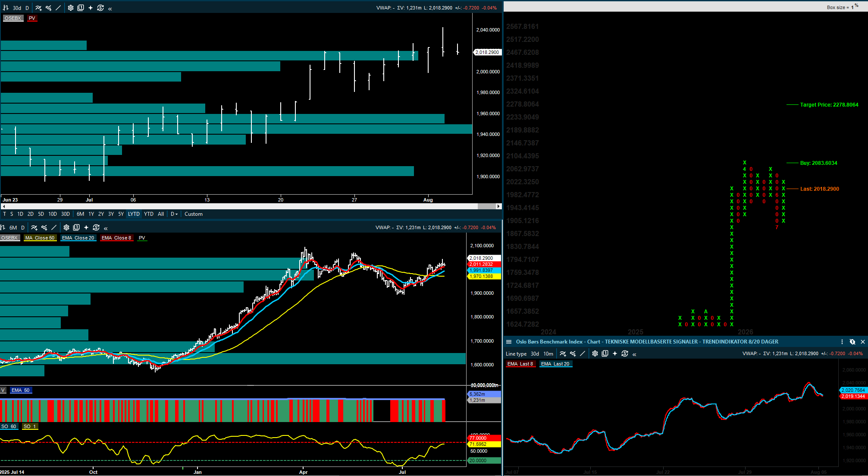Open the Line type dropdown in the Trendindikator chart
This screenshot has height=476, width=868.
[516, 353]
